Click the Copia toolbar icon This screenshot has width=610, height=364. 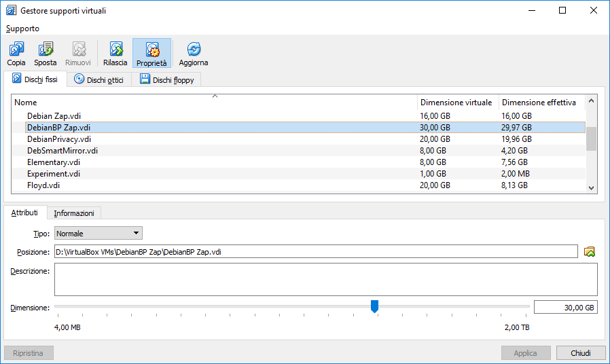click(16, 50)
